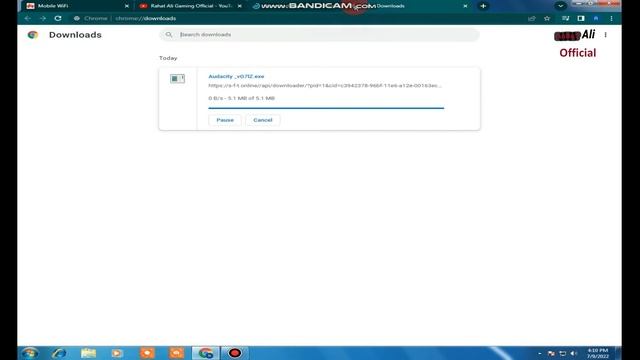Open the Audacity exe file name link

point(236,76)
